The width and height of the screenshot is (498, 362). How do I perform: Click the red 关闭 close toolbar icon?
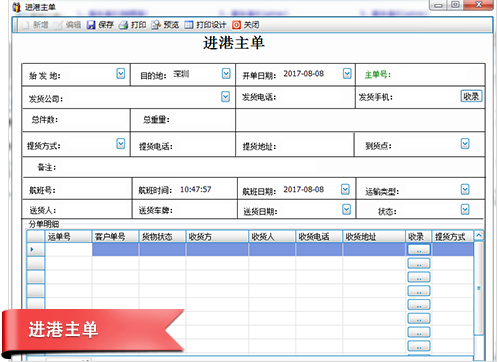236,25
